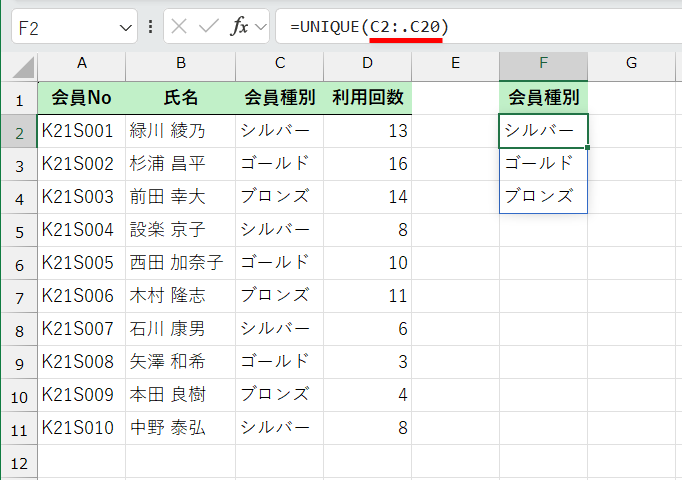The width and height of the screenshot is (682, 480).
Task: Click cell K21S007
Action: [82, 330]
